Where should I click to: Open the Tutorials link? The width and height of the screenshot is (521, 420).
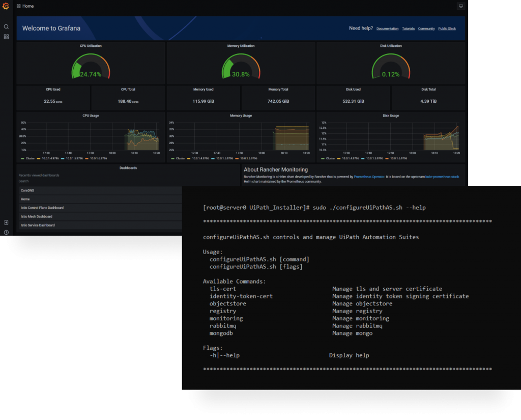click(408, 29)
